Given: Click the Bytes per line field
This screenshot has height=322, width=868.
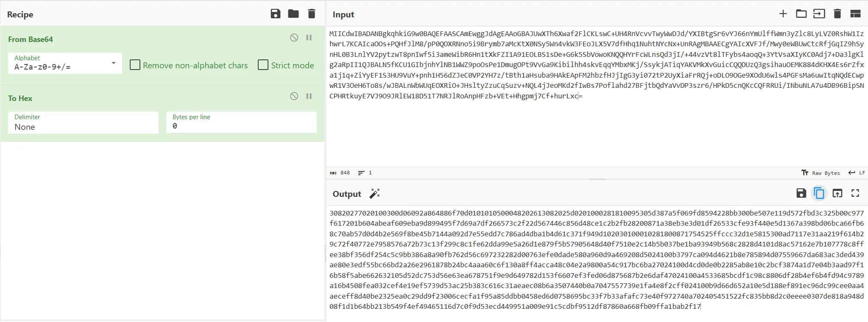Looking at the screenshot, I should [241, 123].
